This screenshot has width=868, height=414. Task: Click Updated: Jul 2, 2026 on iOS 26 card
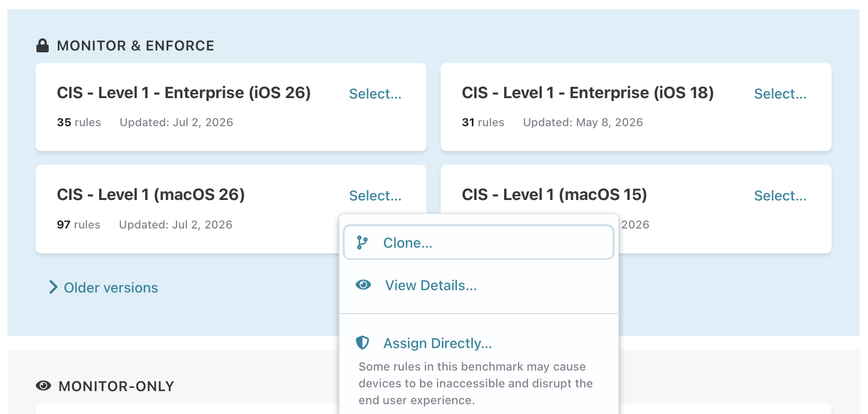point(176,122)
